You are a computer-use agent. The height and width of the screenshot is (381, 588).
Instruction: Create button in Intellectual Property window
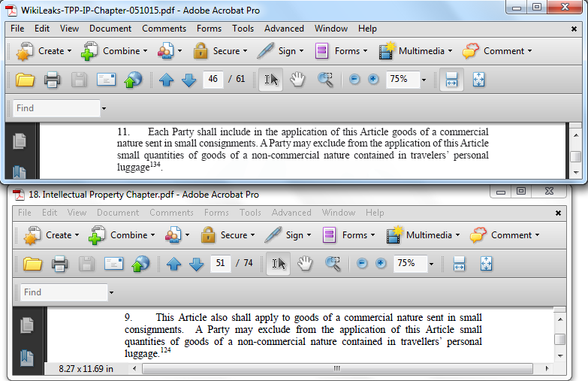point(51,235)
